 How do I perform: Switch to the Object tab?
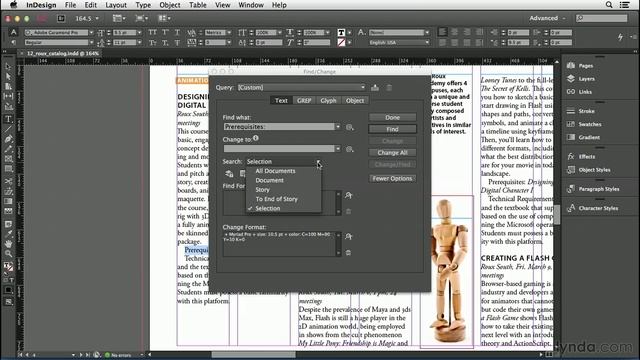(x=355, y=100)
